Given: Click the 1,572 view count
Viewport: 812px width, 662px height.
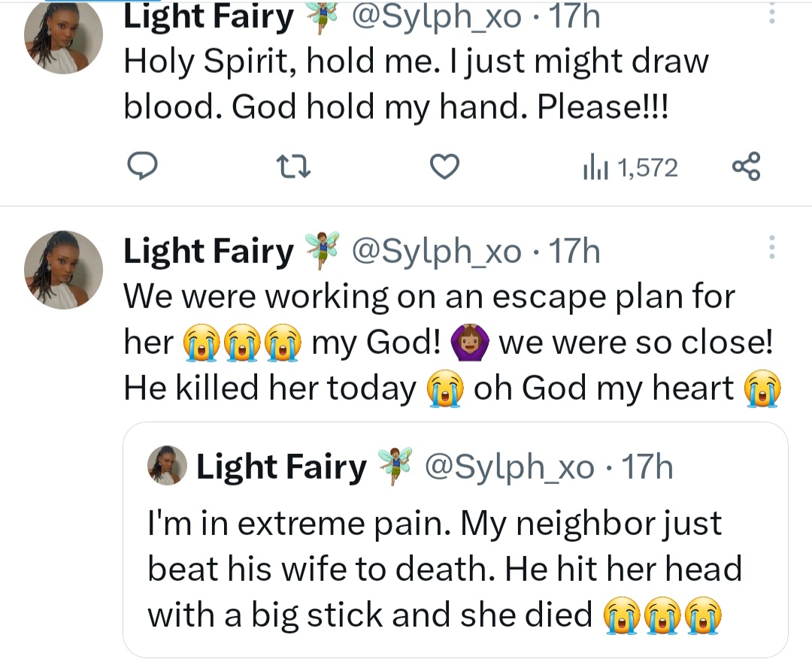Looking at the screenshot, I should (x=647, y=168).
